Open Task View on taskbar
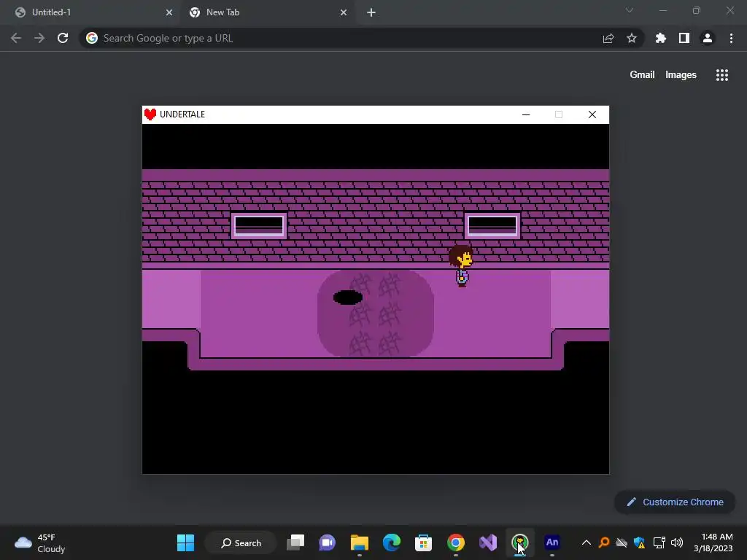This screenshot has width=747, height=560. [295, 542]
